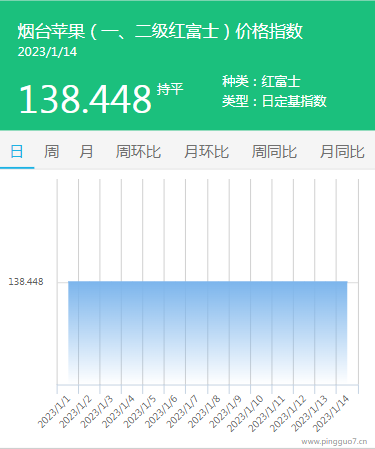Click the 2023/1/14 x-axis date label

(x=331, y=413)
